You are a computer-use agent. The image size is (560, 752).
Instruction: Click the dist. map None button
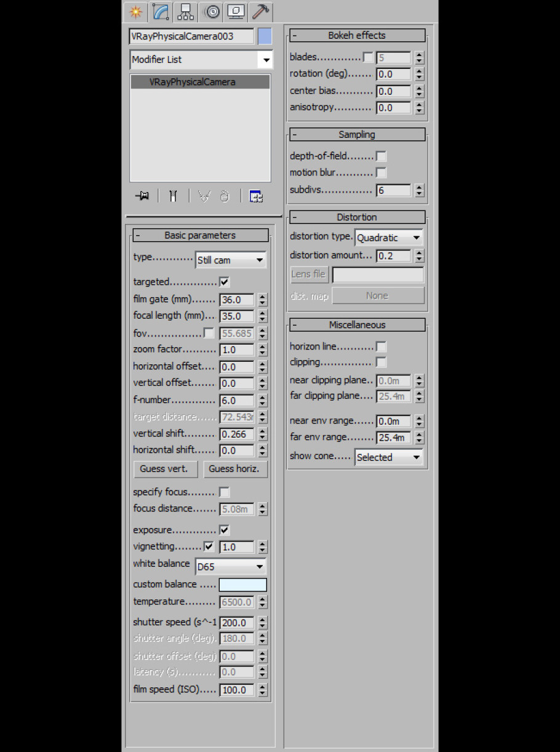point(378,296)
